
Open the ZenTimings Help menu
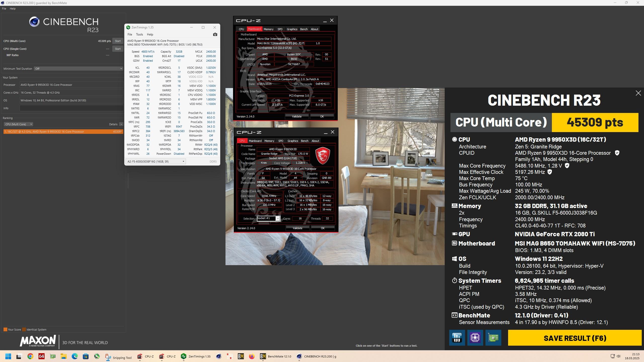click(150, 34)
